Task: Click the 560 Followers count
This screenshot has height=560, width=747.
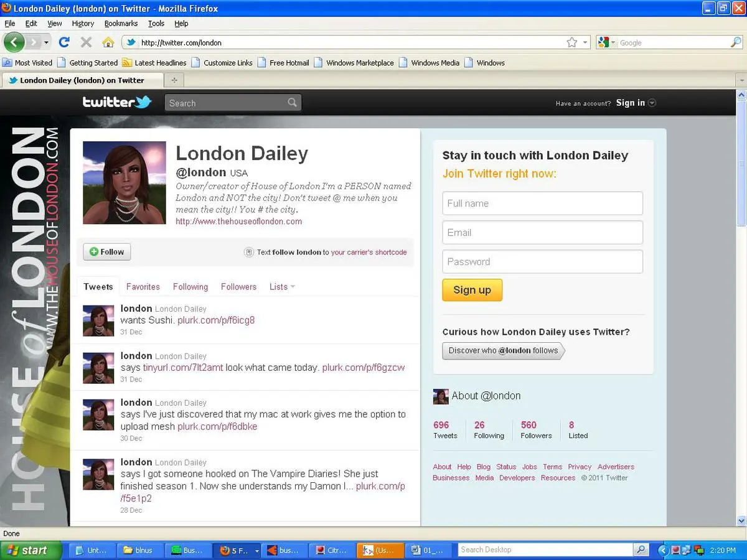Action: coord(536,430)
